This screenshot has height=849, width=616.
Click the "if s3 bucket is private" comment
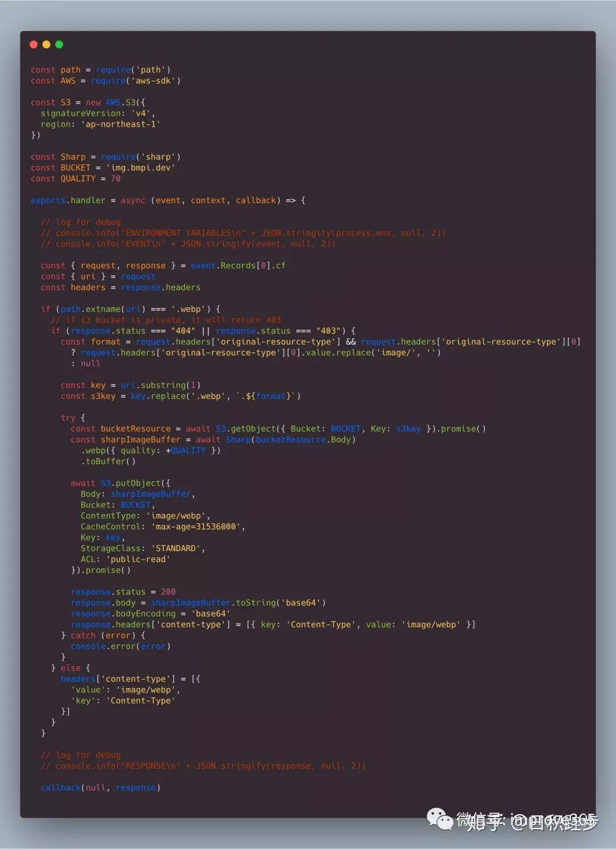click(x=166, y=320)
